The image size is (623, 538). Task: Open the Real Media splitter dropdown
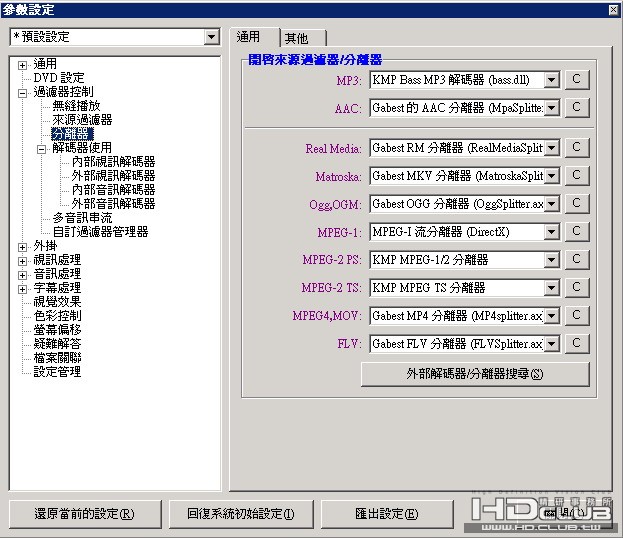[x=551, y=149]
